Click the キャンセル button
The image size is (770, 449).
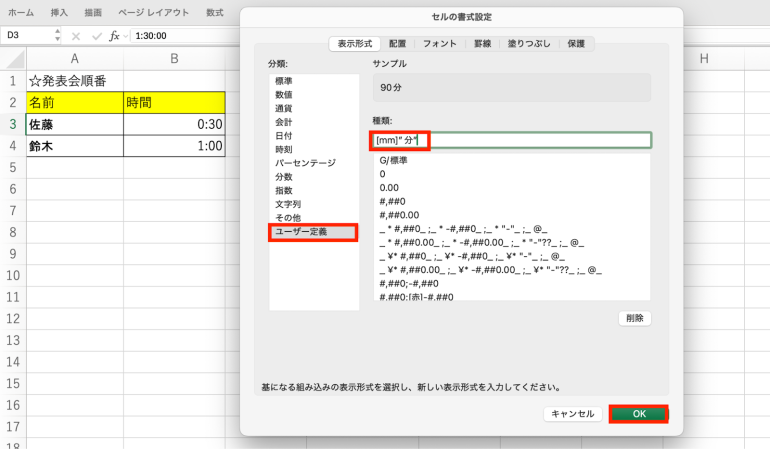coord(573,414)
